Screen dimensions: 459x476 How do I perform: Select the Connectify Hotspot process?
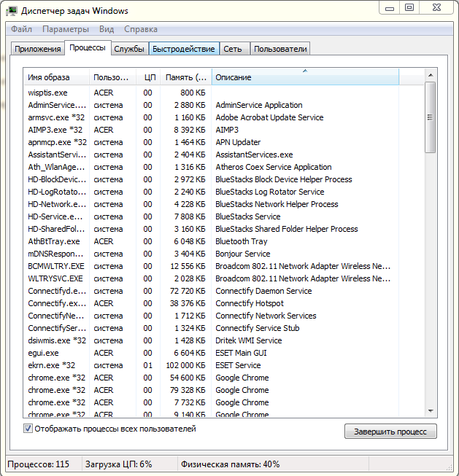point(211,303)
